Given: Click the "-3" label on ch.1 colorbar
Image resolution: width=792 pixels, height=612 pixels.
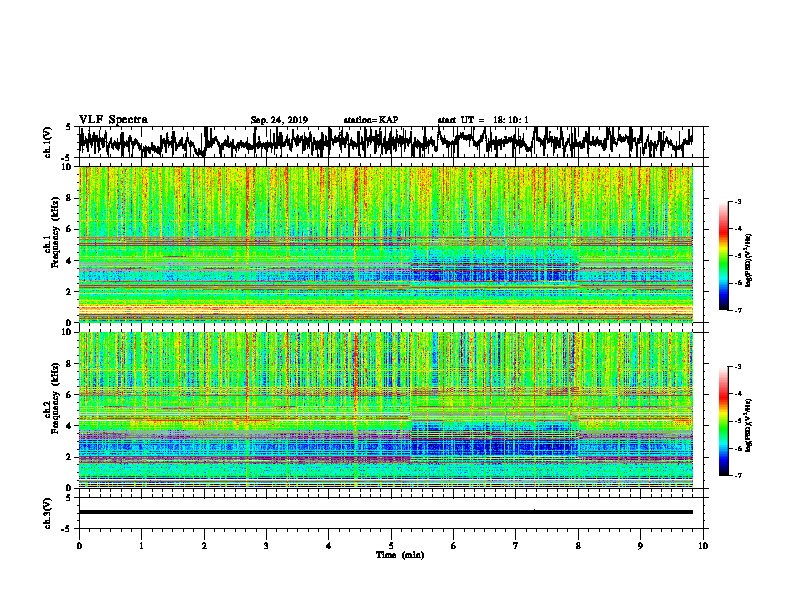Looking at the screenshot, I should [x=737, y=202].
